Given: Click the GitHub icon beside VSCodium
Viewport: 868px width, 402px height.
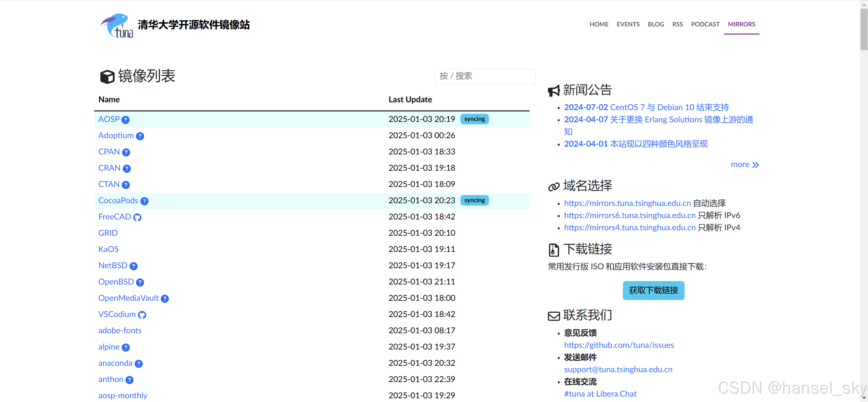Looking at the screenshot, I should pyautogui.click(x=142, y=315).
